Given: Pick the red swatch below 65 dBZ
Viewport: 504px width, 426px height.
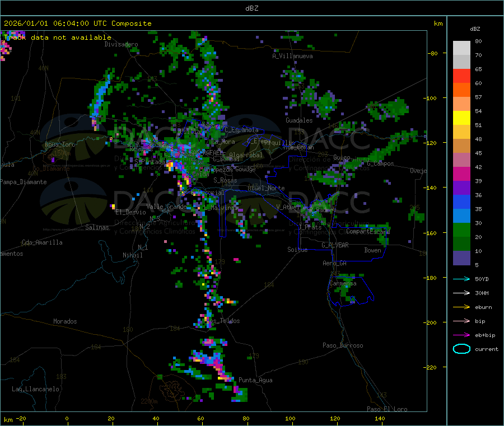Looking at the screenshot, I should click(461, 76).
